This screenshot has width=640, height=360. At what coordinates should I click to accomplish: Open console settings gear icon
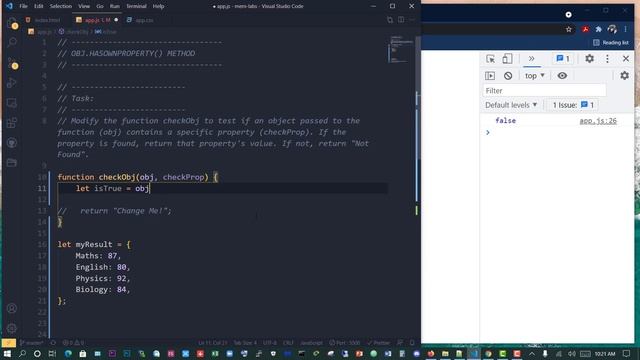coord(624,76)
